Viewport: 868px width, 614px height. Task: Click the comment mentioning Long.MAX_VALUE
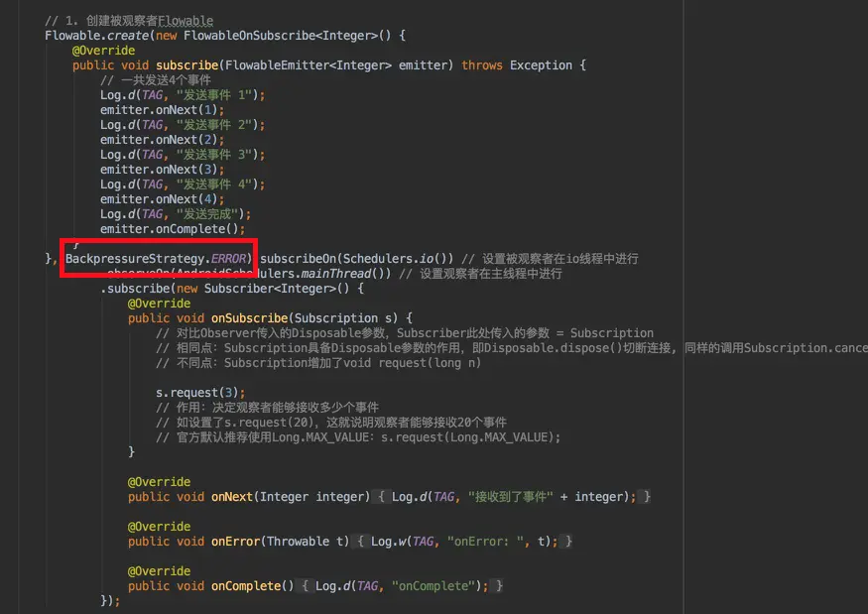tap(358, 437)
